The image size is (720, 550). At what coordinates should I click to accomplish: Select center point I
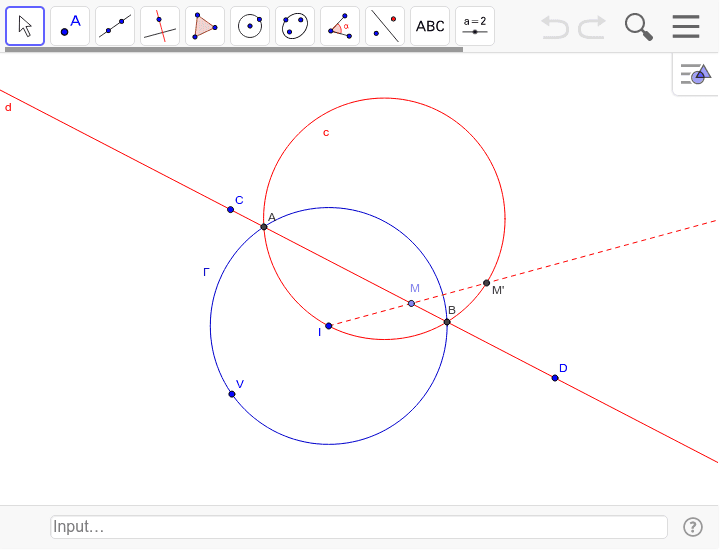pos(329,326)
